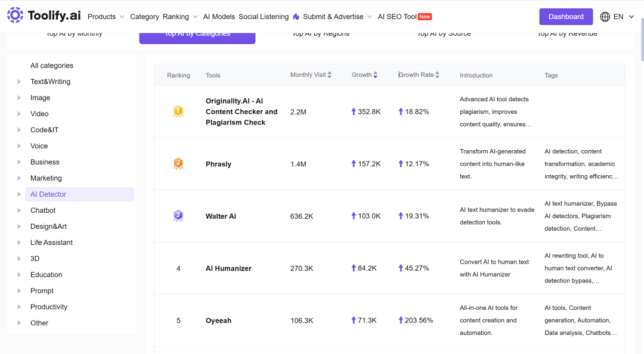The image size is (644, 354).
Task: Click the purple rank 3 medal badge
Action: [x=178, y=216]
